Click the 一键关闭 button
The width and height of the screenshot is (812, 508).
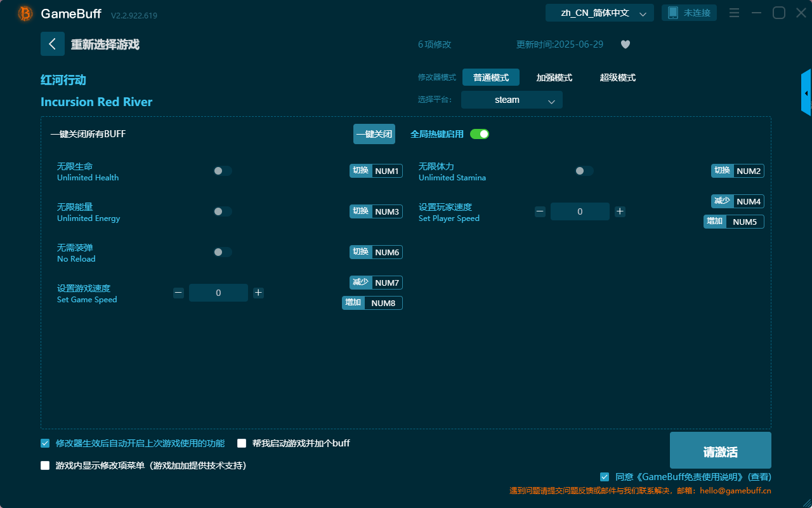374,134
